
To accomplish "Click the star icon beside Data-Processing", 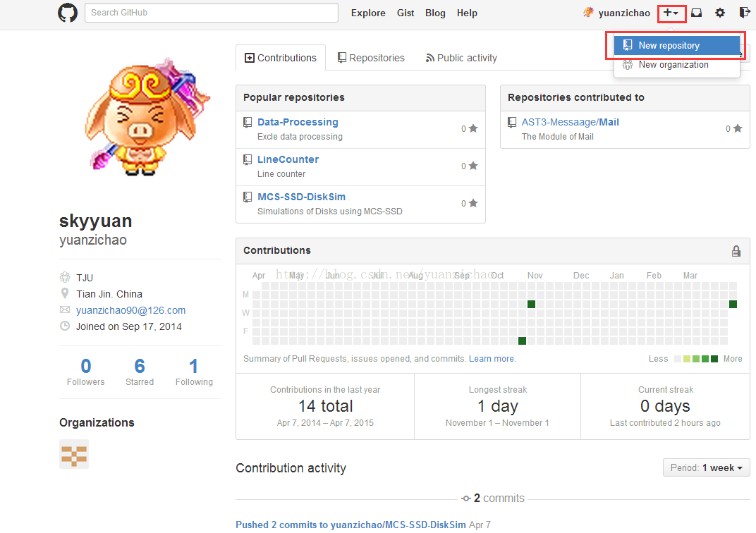I will coord(473,128).
